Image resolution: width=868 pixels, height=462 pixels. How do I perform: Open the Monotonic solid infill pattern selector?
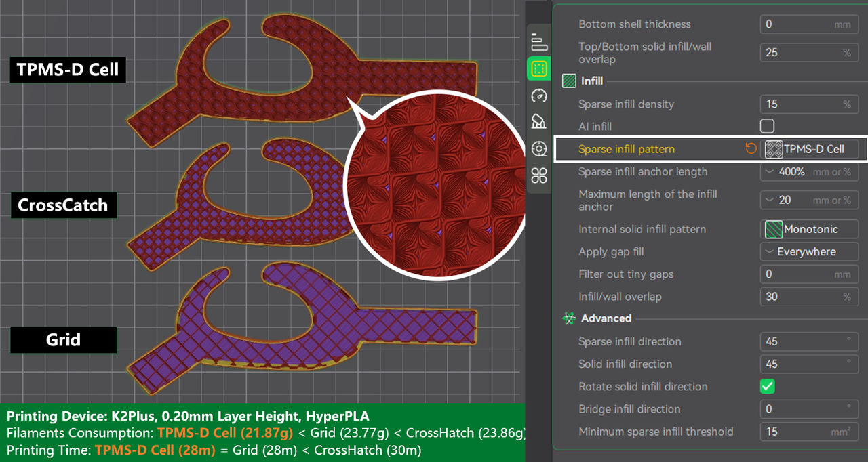pyautogui.click(x=809, y=229)
